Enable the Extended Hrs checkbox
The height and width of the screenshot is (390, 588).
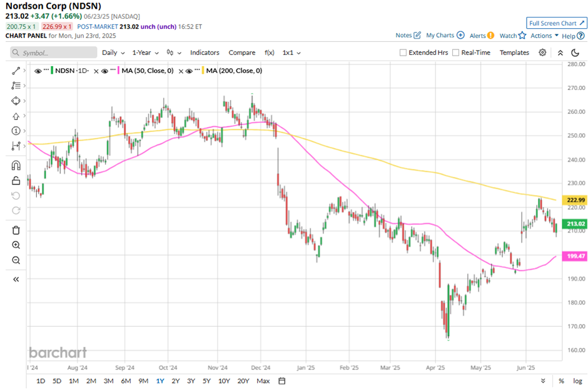coord(403,53)
